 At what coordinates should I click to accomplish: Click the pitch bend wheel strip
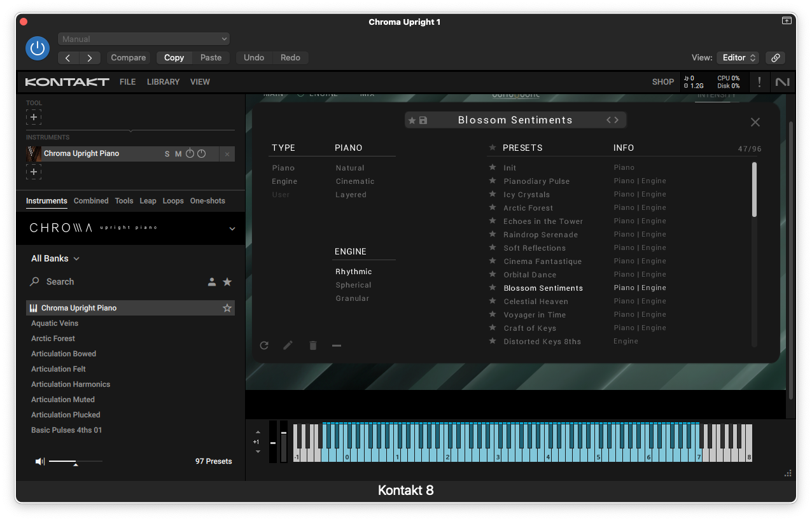[273, 441]
